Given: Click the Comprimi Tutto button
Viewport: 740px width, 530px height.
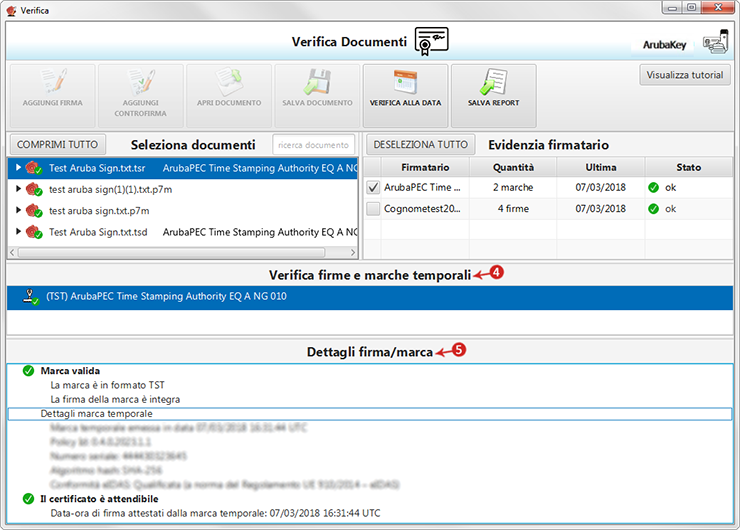Looking at the screenshot, I should (58, 144).
